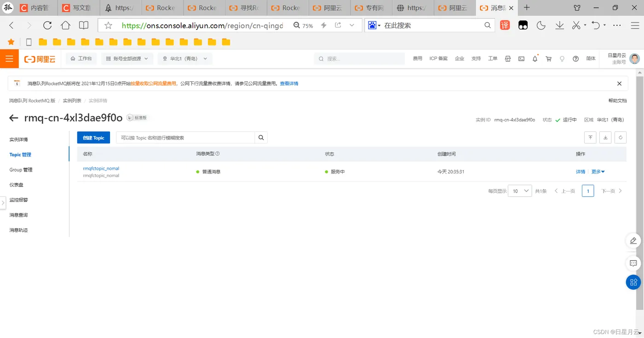Screen dimensions: 644x338
Task: Open the undo-close-tab dropdown arrow
Action: click(604, 25)
